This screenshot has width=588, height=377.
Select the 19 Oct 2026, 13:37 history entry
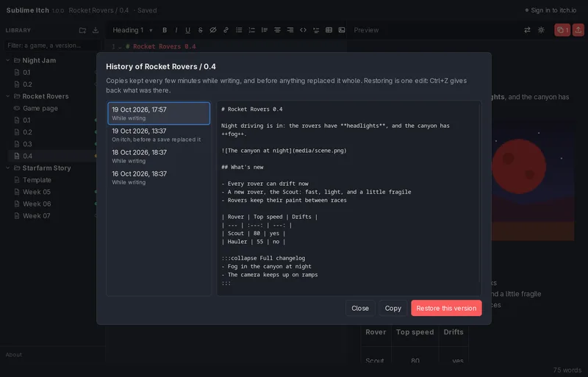click(159, 134)
